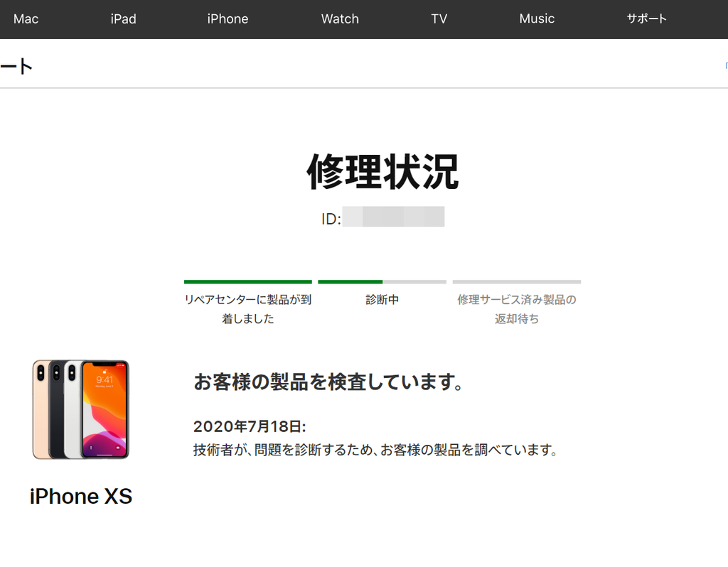Open the Mac menu in navigation bar
The width and height of the screenshot is (728, 567).
pos(26,19)
